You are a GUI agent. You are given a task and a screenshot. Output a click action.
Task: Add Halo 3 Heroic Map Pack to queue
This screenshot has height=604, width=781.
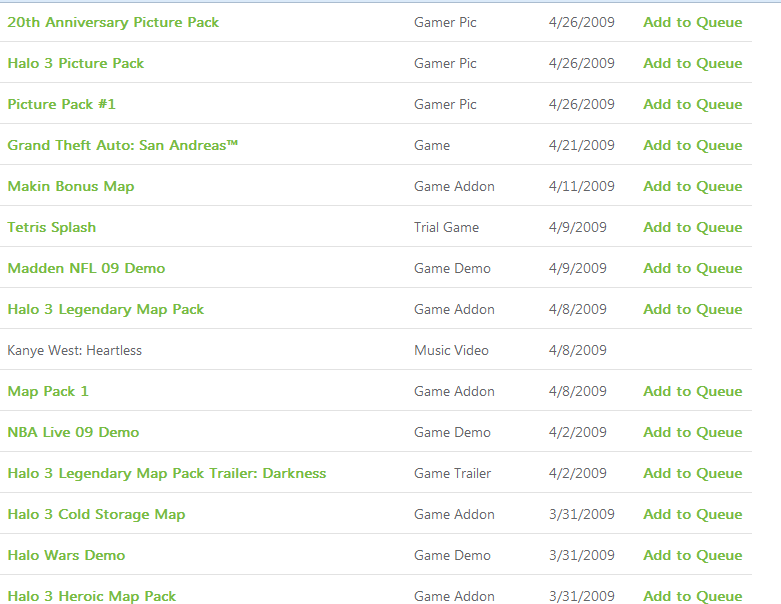693,596
